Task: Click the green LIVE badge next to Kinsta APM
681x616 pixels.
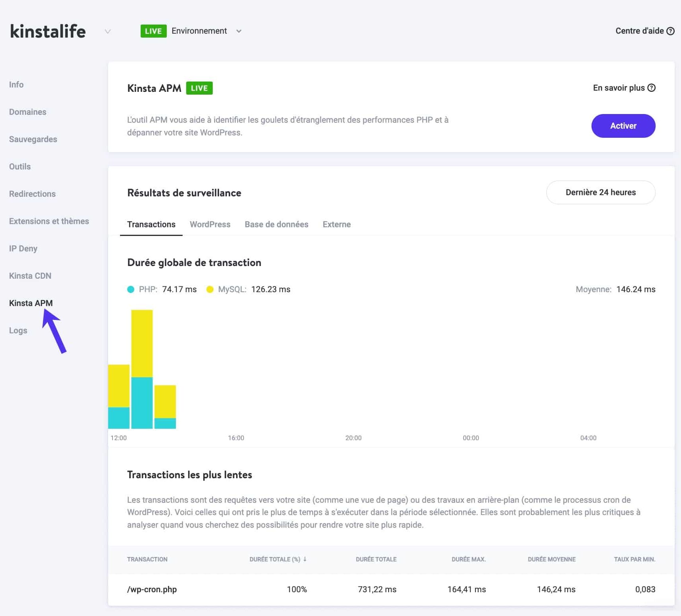Action: pyautogui.click(x=199, y=88)
